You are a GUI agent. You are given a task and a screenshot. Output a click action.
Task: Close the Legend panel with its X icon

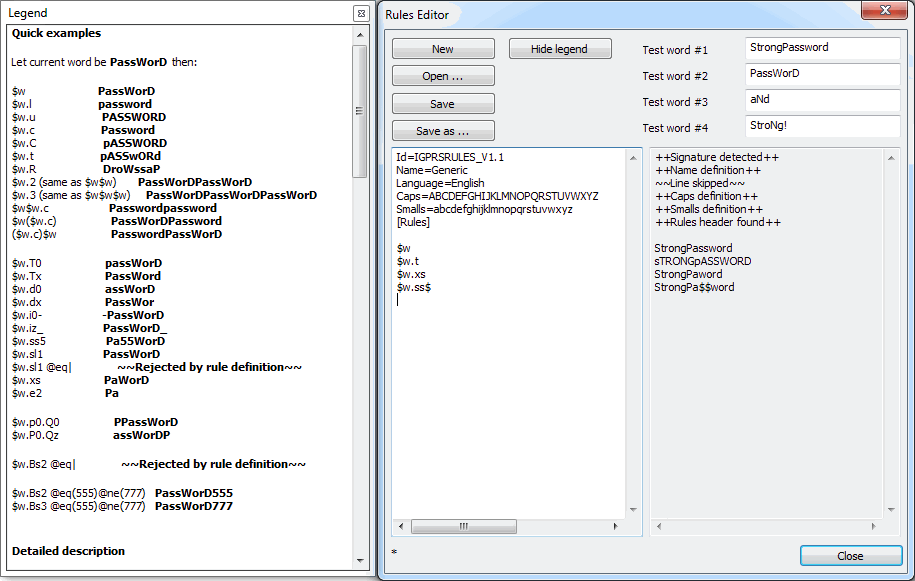pyautogui.click(x=361, y=13)
